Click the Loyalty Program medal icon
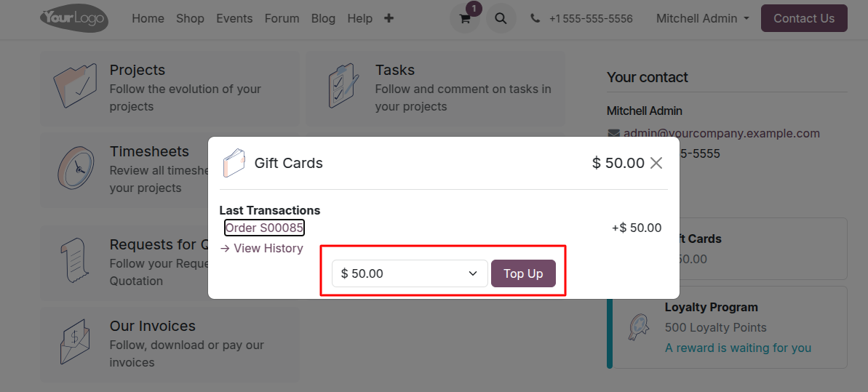 pyautogui.click(x=638, y=327)
